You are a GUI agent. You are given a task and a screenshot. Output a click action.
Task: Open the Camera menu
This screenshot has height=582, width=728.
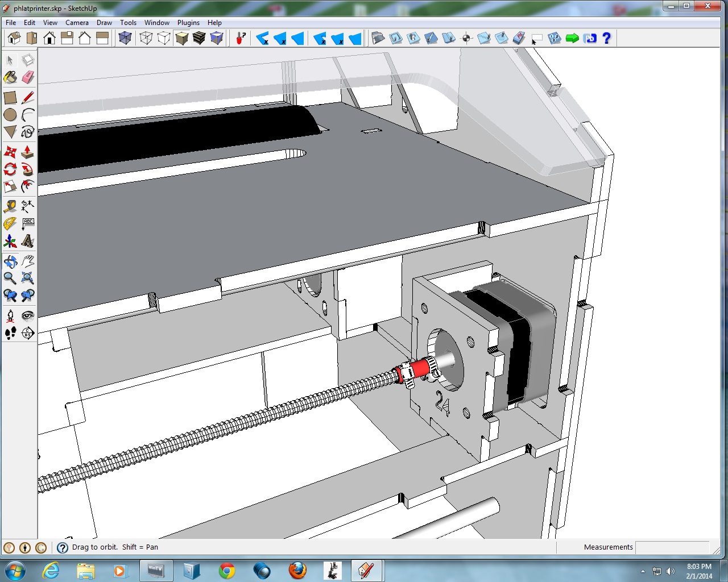(77, 23)
